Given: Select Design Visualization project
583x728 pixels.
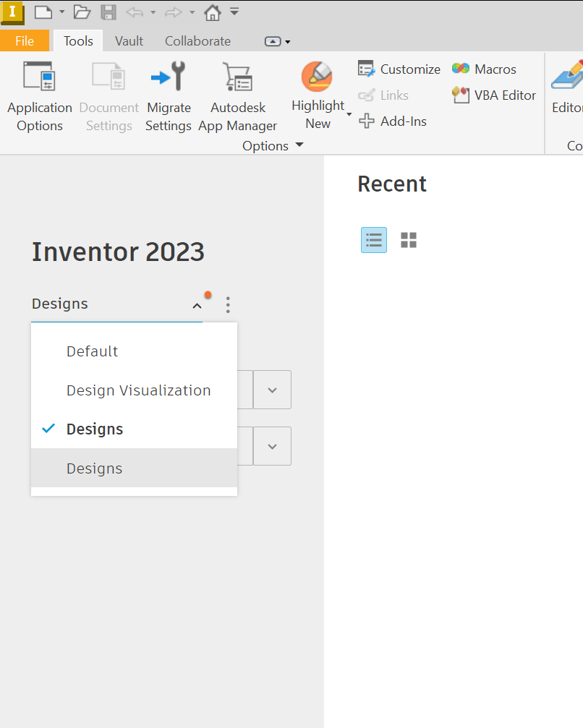Looking at the screenshot, I should pos(134,390).
